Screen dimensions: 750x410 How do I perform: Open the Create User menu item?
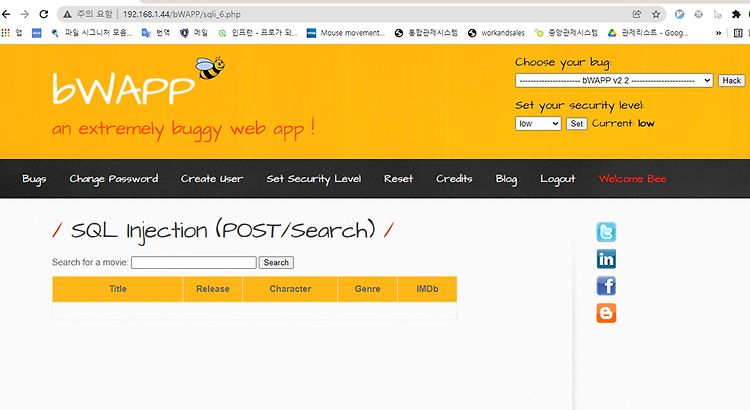click(212, 178)
